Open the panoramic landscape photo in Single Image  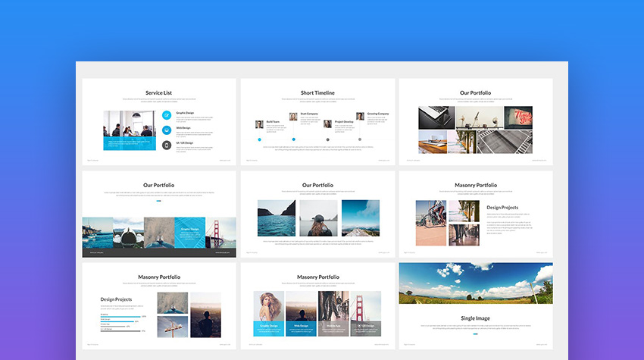click(476, 283)
